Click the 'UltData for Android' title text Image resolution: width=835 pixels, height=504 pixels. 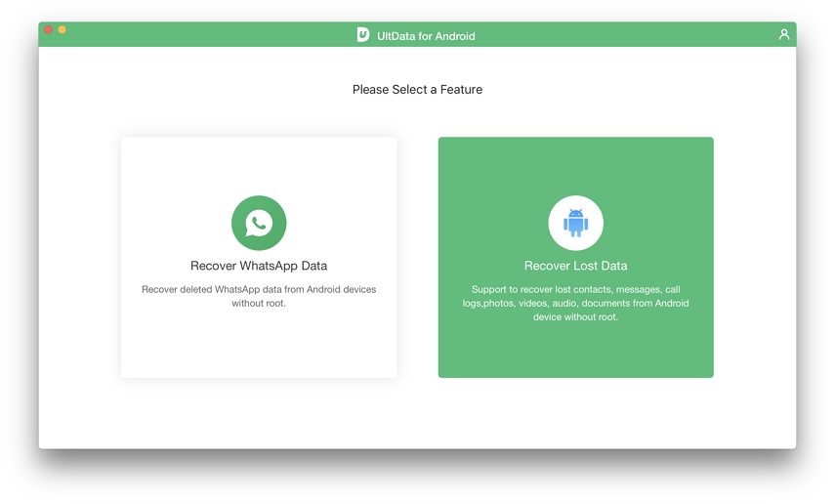[x=426, y=36]
